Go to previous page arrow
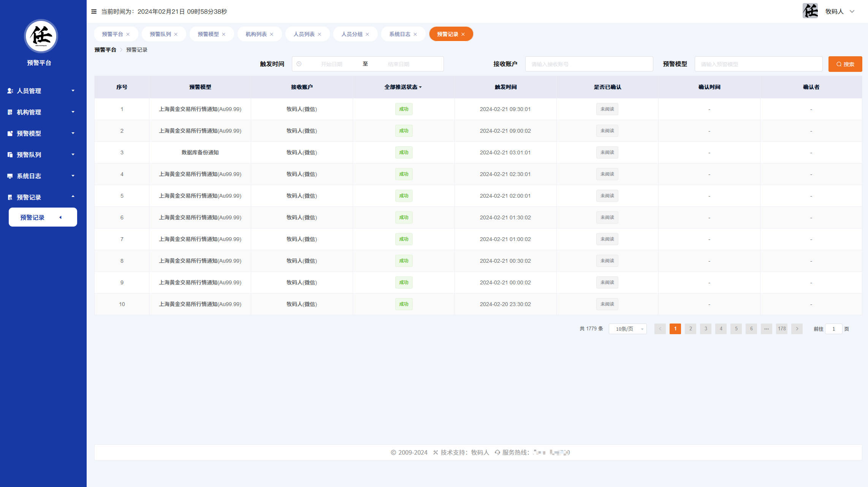This screenshot has width=868, height=487. [660, 329]
